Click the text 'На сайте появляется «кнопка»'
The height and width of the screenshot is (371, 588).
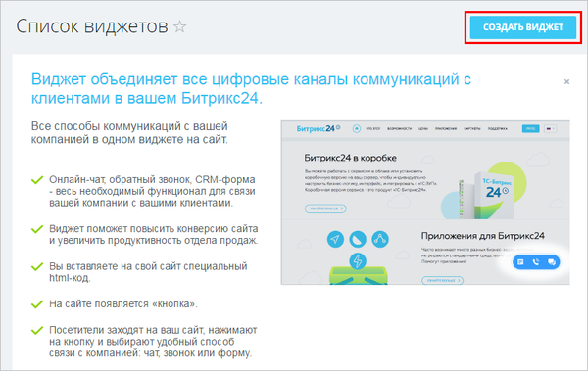(123, 303)
